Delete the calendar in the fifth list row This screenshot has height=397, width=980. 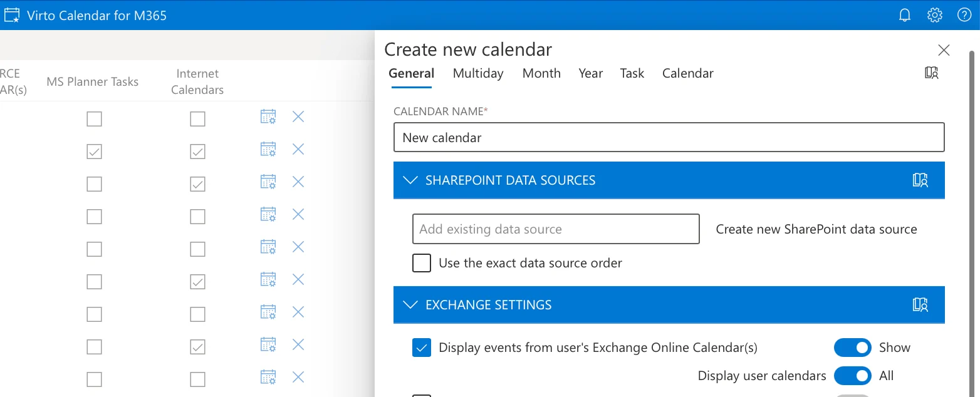pos(298,247)
